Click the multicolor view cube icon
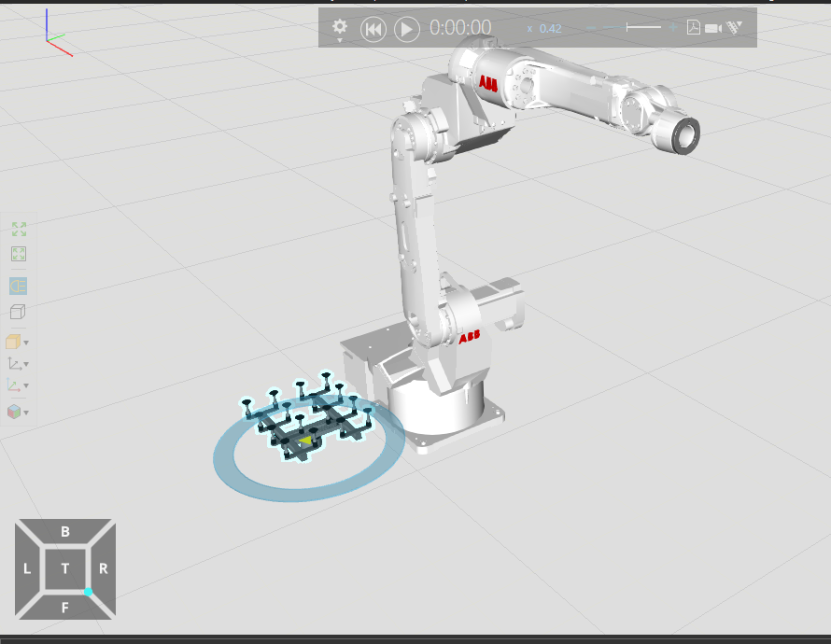Viewport: 831px width, 644px height. tap(14, 412)
